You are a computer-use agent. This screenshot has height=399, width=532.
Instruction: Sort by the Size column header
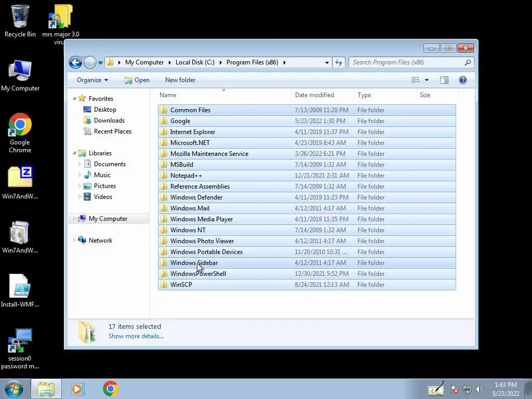(x=436, y=95)
